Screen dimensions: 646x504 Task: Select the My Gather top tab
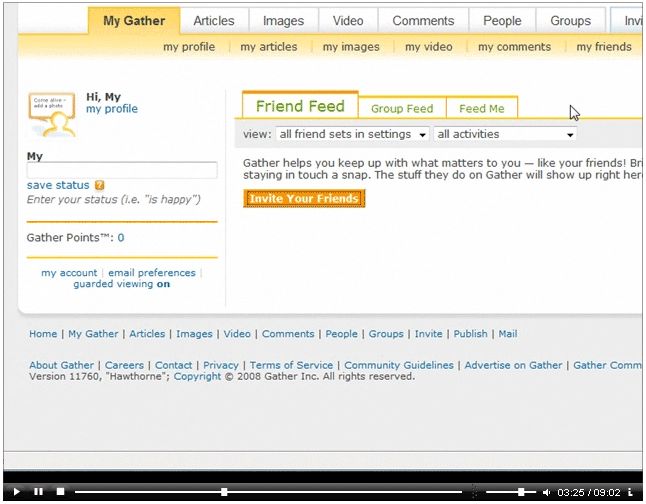[134, 21]
